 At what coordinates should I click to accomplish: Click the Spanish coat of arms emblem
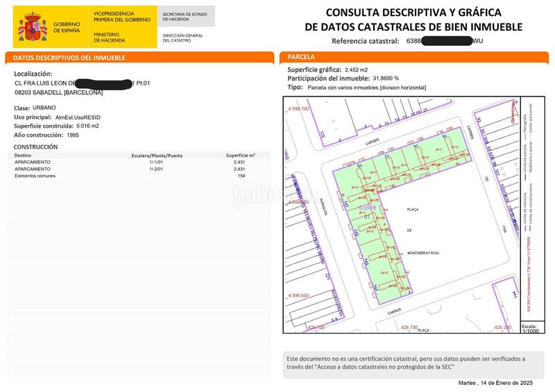(x=33, y=26)
